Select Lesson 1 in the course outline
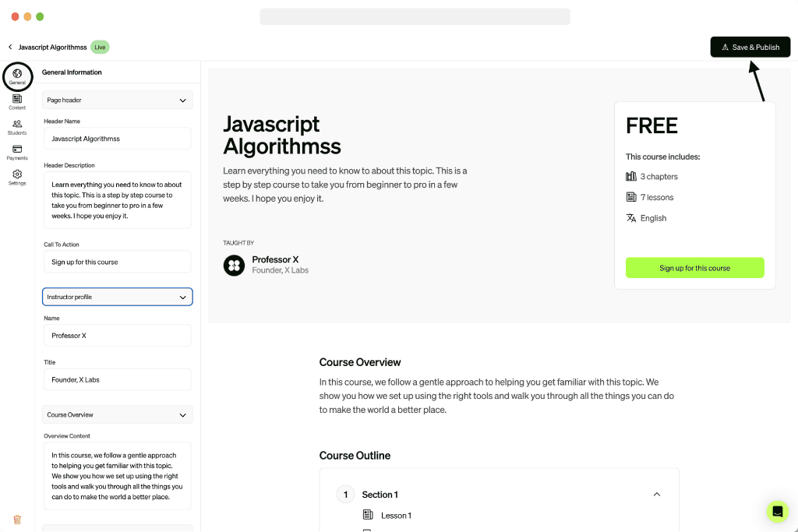 click(x=396, y=516)
